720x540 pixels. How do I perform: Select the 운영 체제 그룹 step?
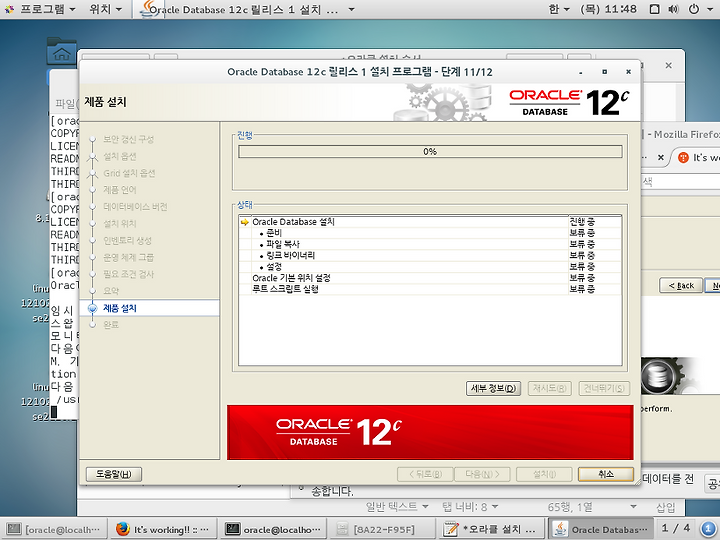tap(129, 258)
